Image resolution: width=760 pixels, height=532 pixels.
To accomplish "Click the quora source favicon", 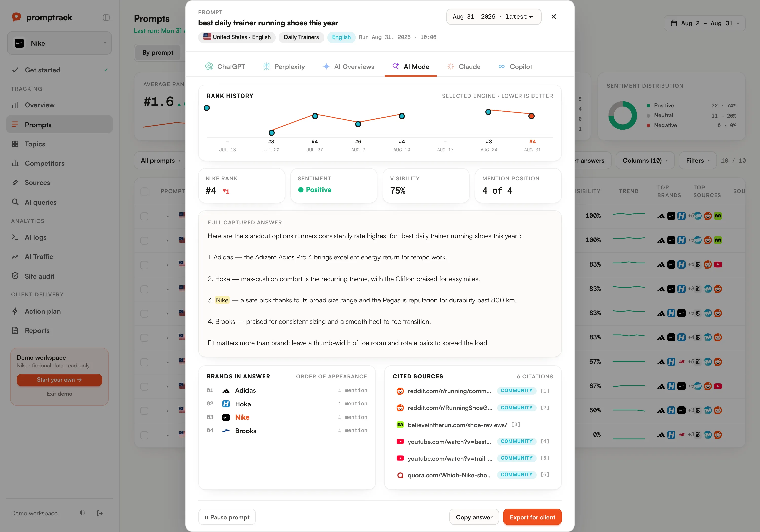I will click(x=400, y=475).
